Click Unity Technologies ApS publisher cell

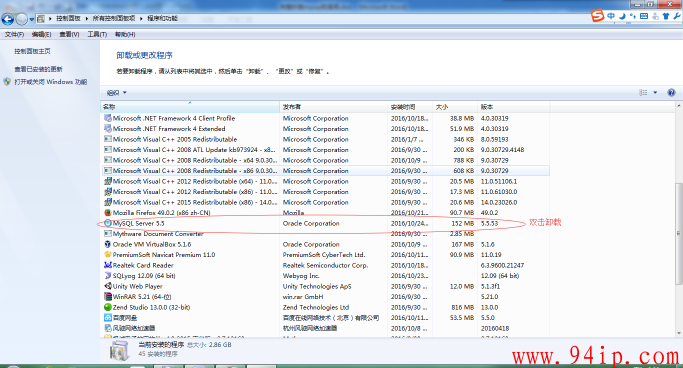pos(317,287)
